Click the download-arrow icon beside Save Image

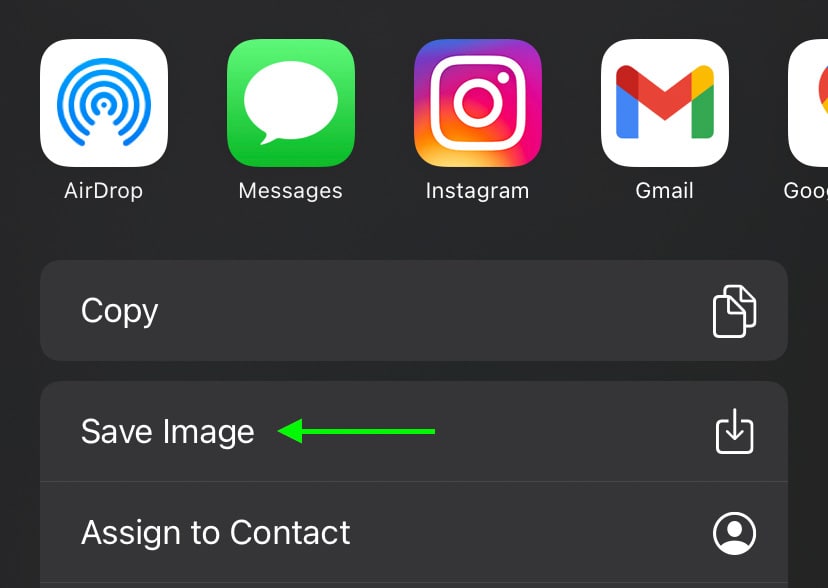pos(735,431)
